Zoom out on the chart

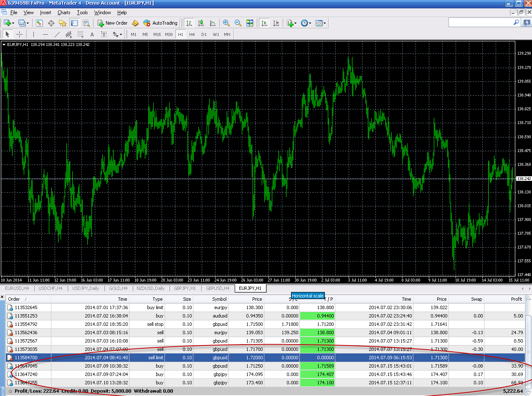pos(238,23)
